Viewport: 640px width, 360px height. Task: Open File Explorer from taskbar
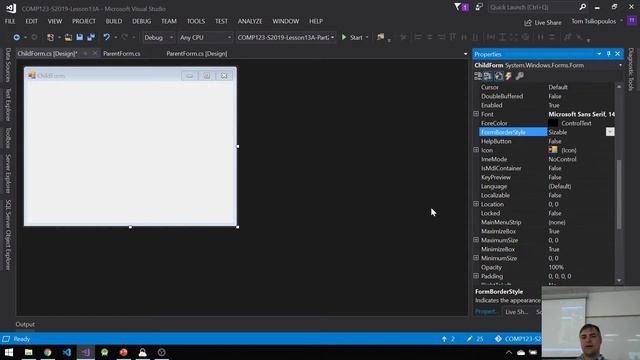[29, 352]
